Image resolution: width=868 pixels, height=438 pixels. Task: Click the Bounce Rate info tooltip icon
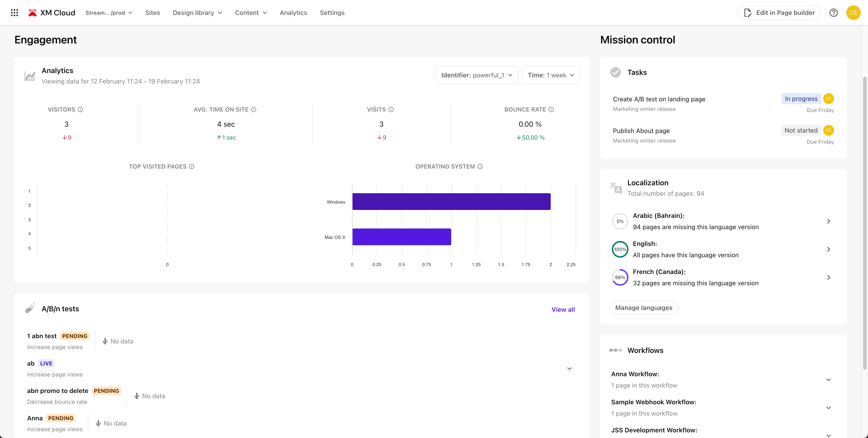(551, 109)
